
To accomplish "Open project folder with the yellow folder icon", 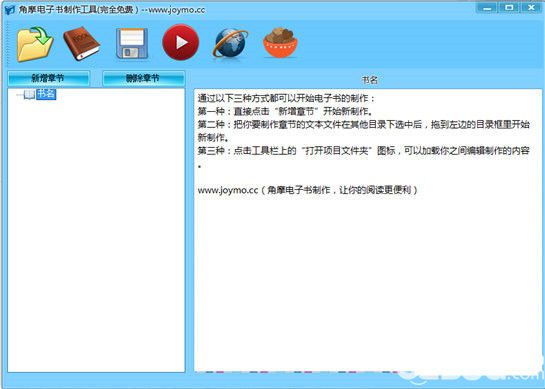I will point(35,44).
